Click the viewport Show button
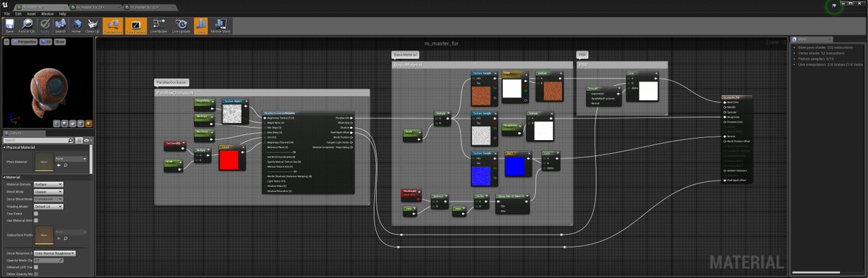 [x=60, y=42]
